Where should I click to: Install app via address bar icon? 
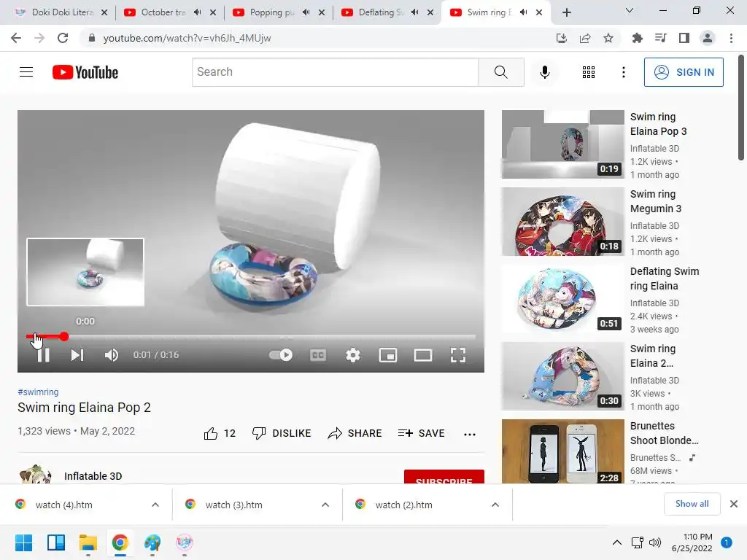pyautogui.click(x=562, y=38)
